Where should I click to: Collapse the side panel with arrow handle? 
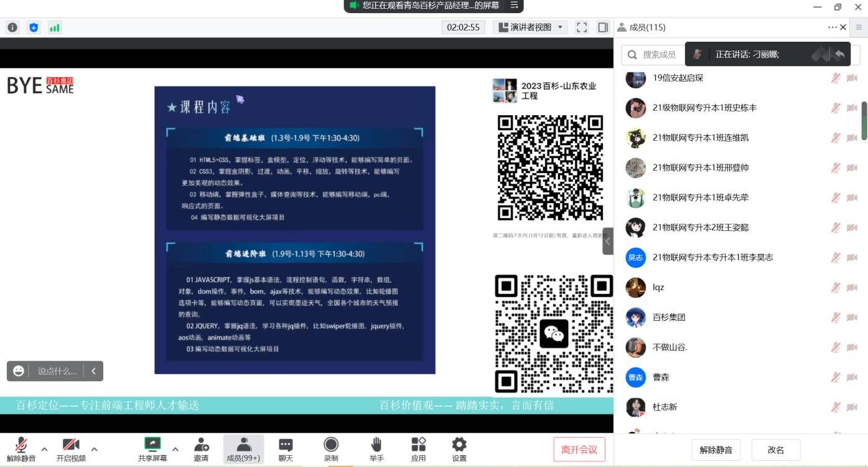tap(607, 241)
